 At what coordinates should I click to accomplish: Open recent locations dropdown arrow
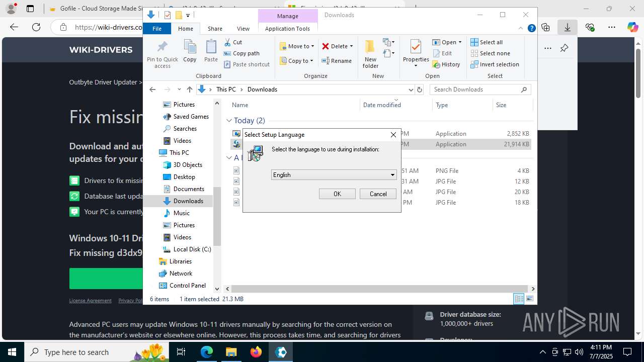pos(179,89)
